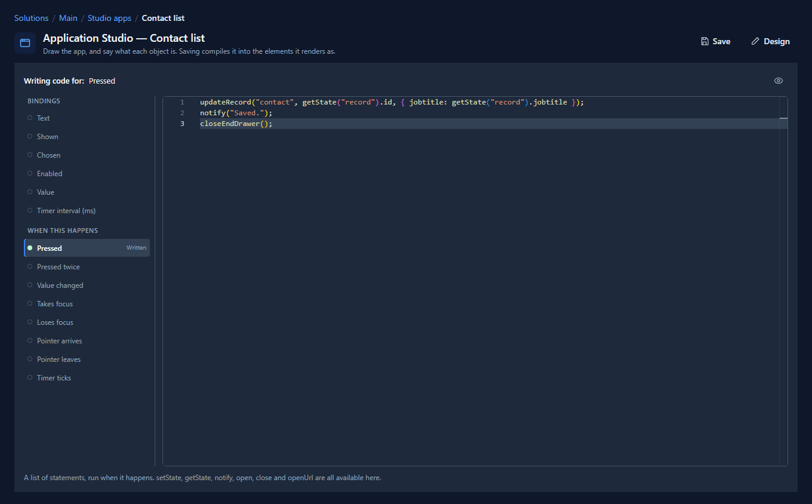Select the Pressed event
The width and height of the screenshot is (812, 504).
87,248
